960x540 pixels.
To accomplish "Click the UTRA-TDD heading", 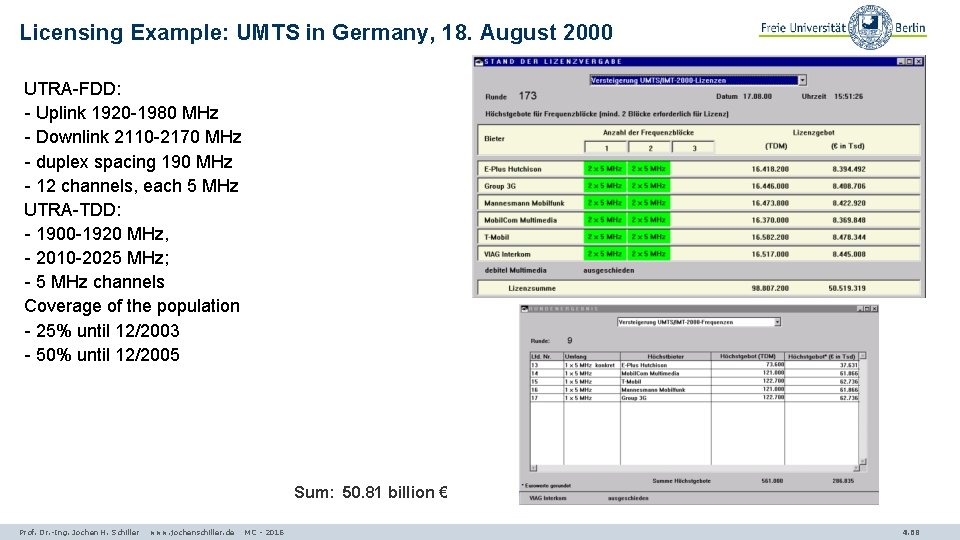I will pyautogui.click(x=73, y=210).
